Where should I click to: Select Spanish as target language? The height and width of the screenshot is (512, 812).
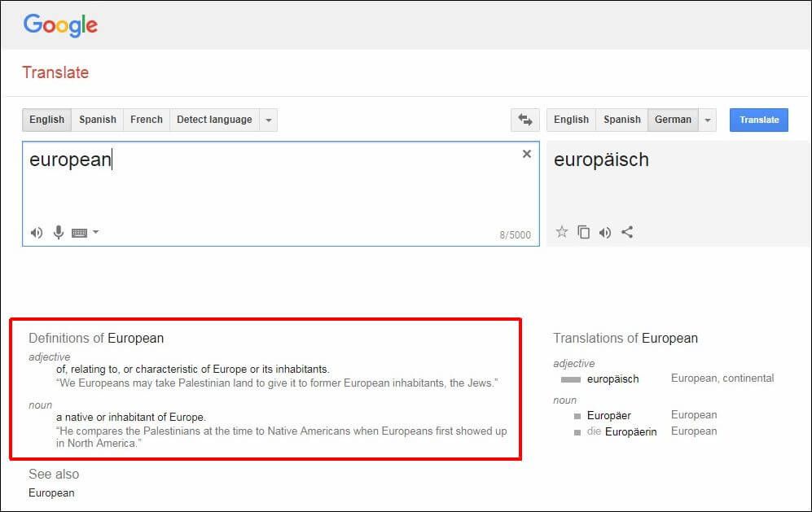622,120
